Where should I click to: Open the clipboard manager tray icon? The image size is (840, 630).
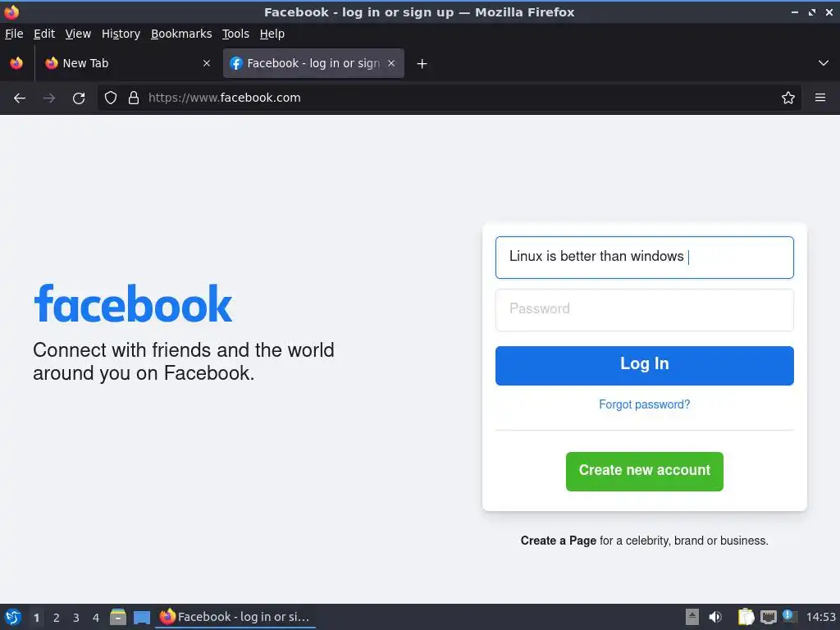click(746, 617)
